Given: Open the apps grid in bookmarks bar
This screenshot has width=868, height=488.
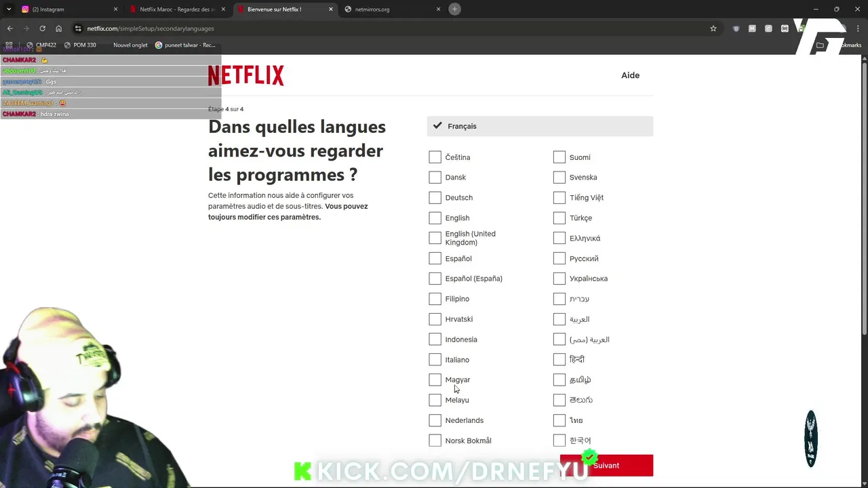Looking at the screenshot, I should click(x=9, y=45).
